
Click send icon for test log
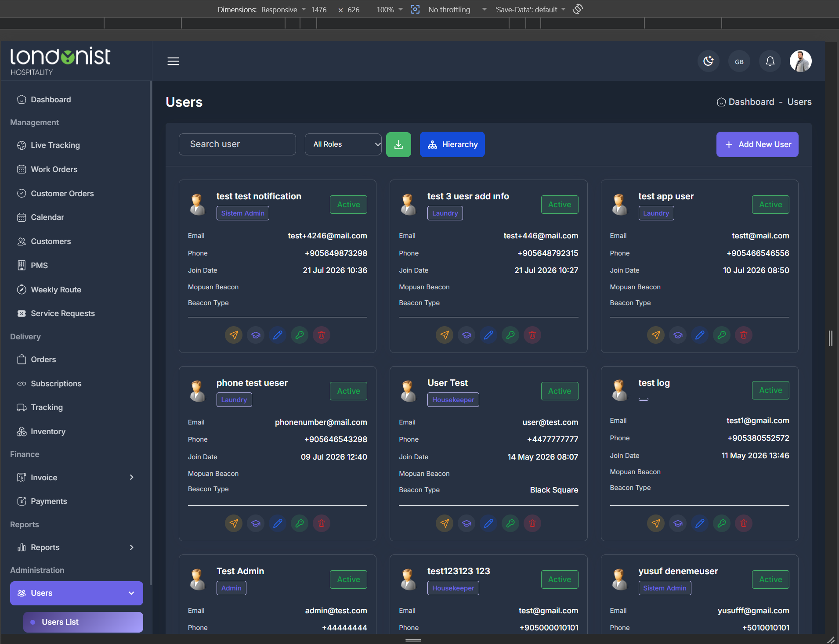click(x=656, y=523)
